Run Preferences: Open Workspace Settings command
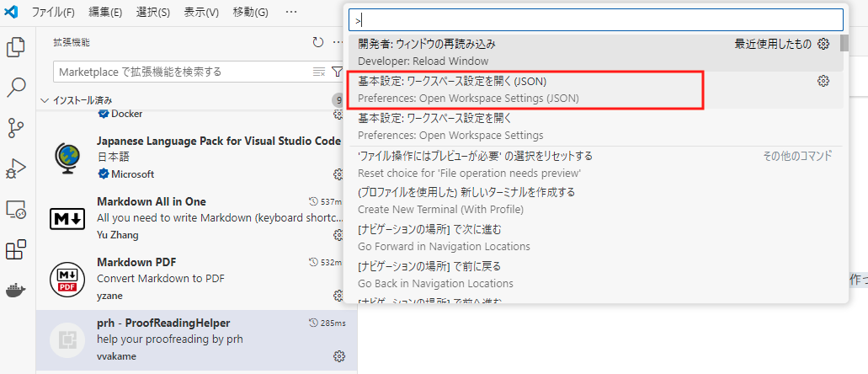Image resolution: width=868 pixels, height=374 pixels. [x=595, y=127]
